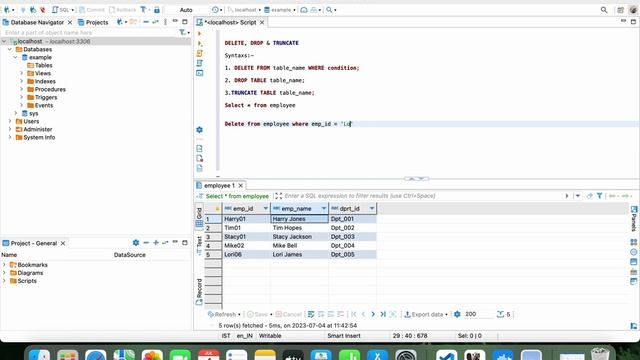Click the fetch size 200 field
This screenshot has width=640, height=360.
(x=478, y=314)
